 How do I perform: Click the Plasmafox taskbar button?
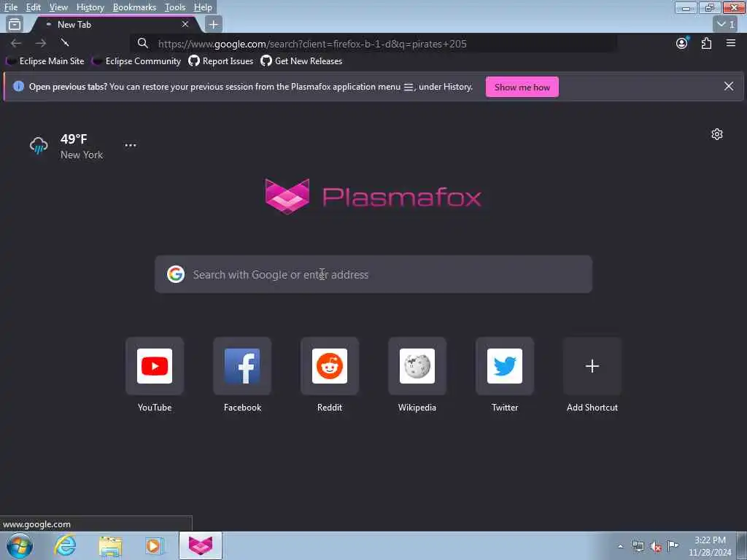(x=201, y=545)
